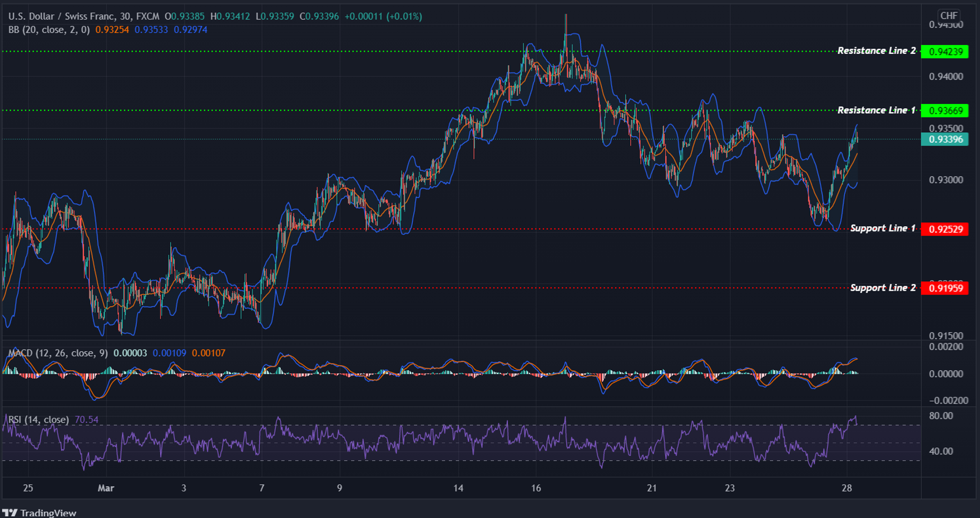
Task: Click the 0.94500 price on the right axis
Action: click(x=945, y=24)
